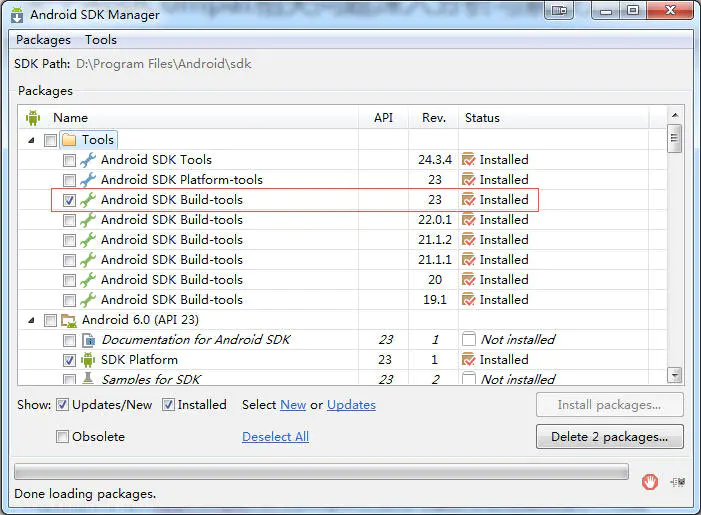
Task: Click the wrench icon of Build-tools rev 19.1
Action: [88, 300]
